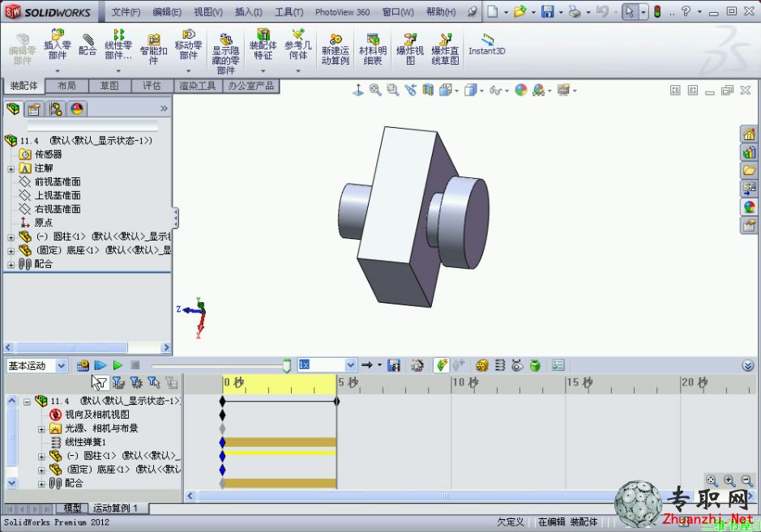Click Explode Line Sketch (爆炸直线草图) tool
The image size is (761, 532).
pos(445,49)
